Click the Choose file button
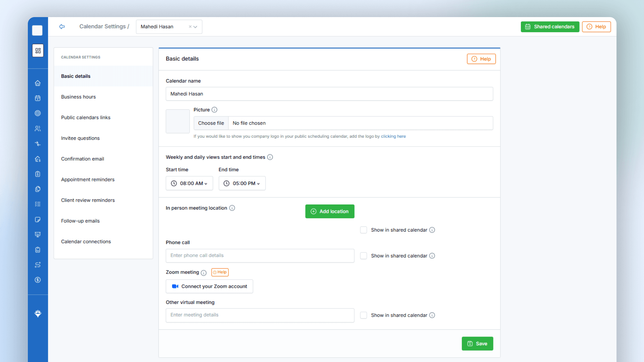Image resolution: width=644 pixels, height=362 pixels. (x=211, y=123)
